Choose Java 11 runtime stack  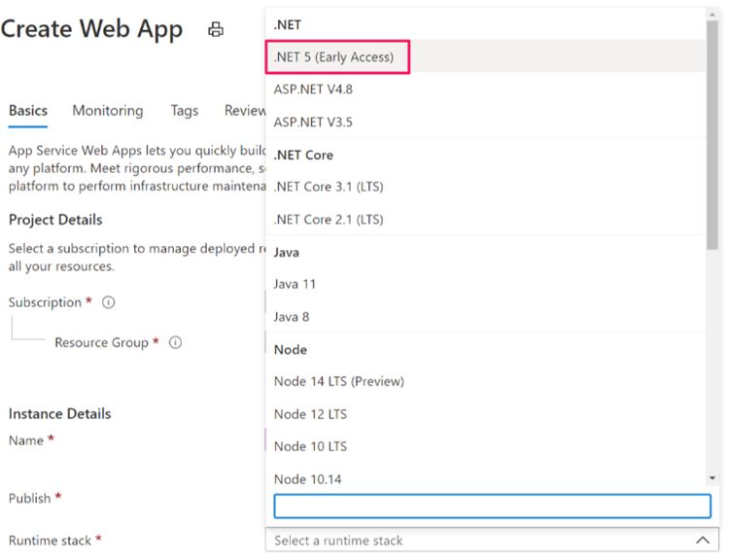click(x=295, y=284)
